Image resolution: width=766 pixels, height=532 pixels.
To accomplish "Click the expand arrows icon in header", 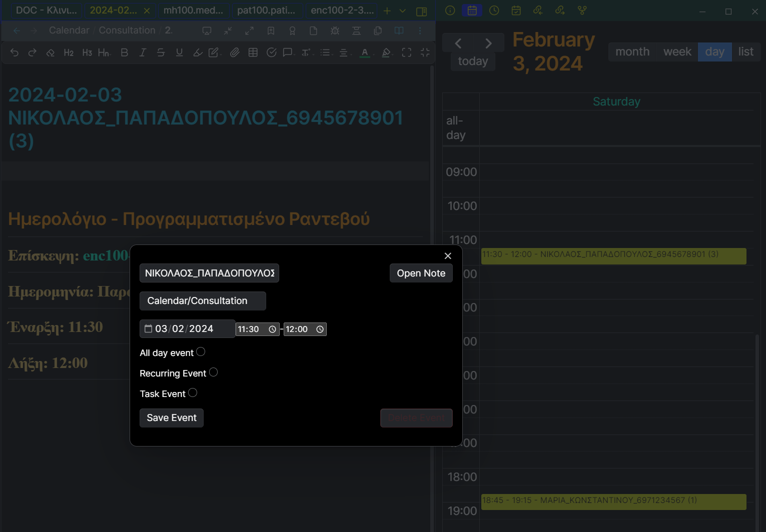I will click(x=249, y=31).
